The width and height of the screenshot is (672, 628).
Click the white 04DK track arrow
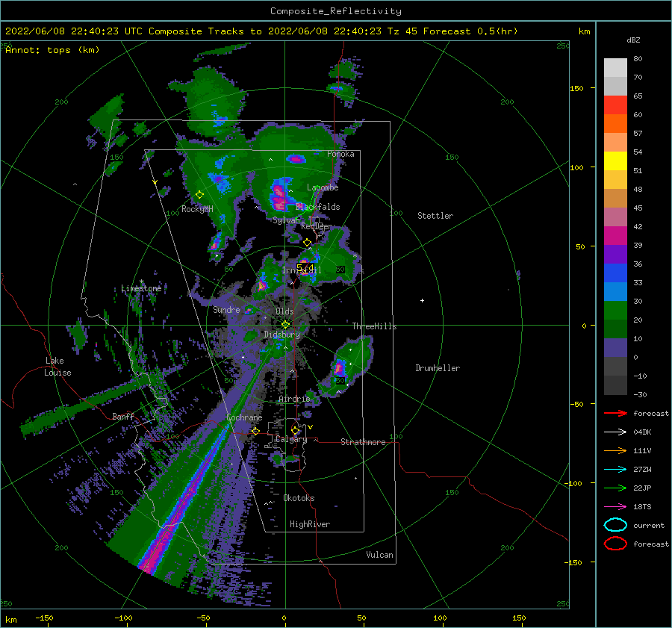pyautogui.click(x=615, y=432)
